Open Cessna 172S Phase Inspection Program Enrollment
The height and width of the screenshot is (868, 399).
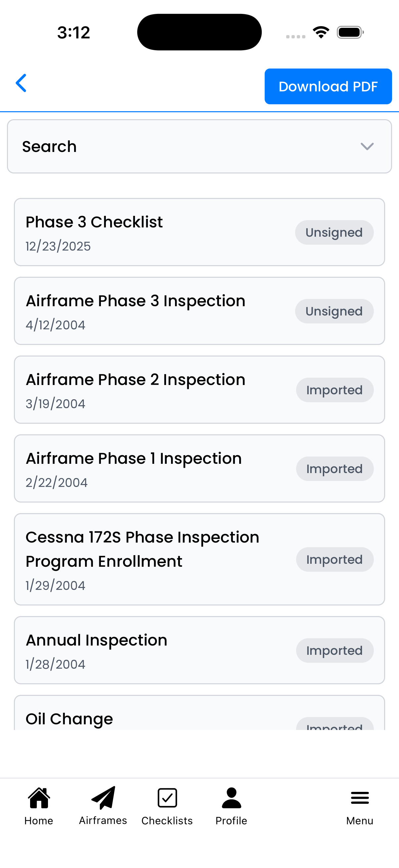pos(152,559)
